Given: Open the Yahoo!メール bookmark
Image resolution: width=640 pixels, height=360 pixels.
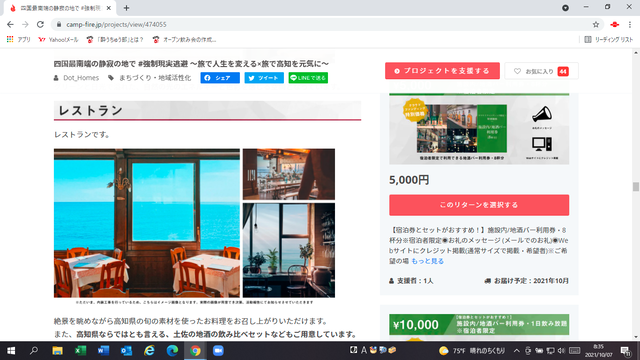Looking at the screenshot, I should point(58,40).
